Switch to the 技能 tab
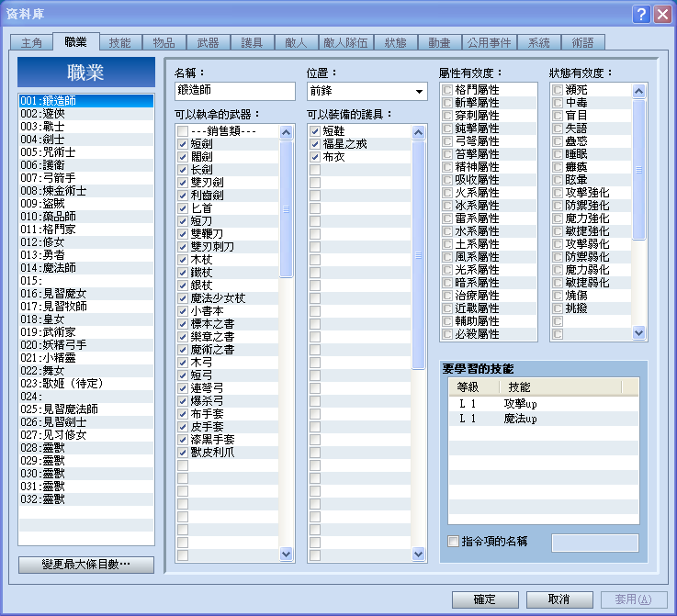 tap(119, 43)
